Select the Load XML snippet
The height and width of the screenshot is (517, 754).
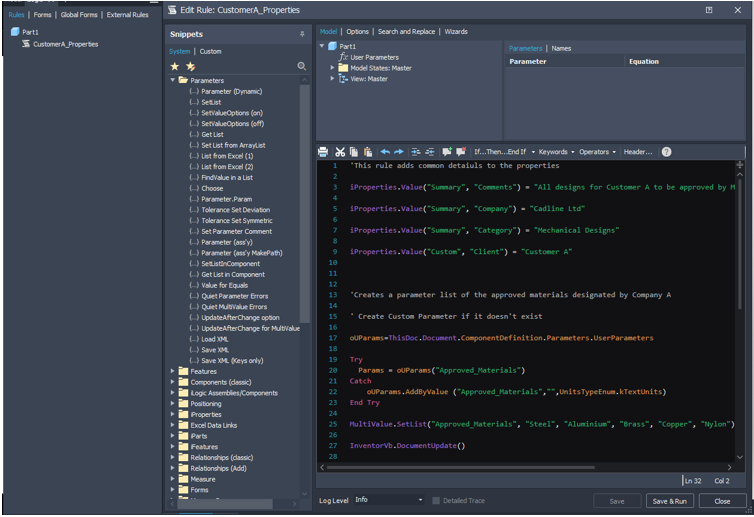pyautogui.click(x=214, y=339)
